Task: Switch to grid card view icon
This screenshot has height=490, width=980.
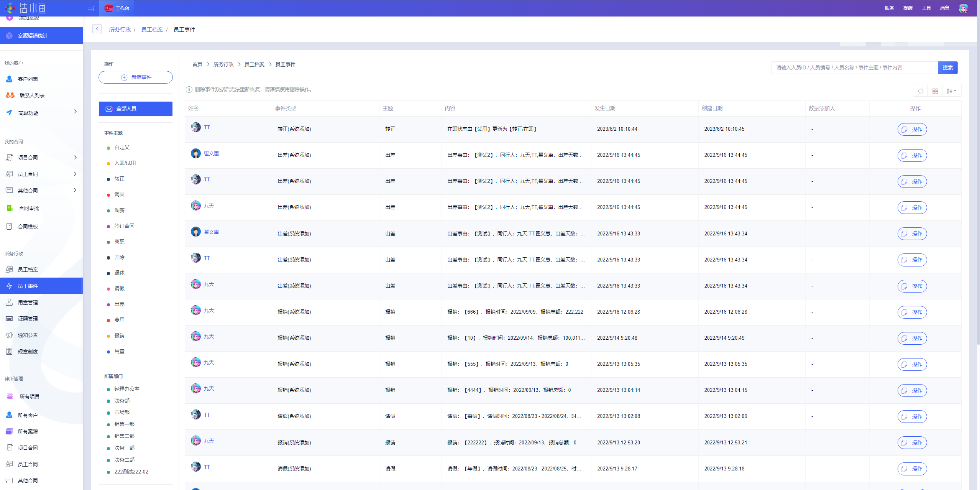Action: (x=935, y=91)
